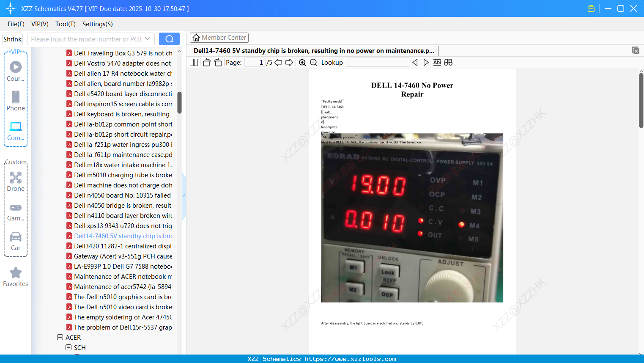Open 'Dell inspiron15 screen cable' file

coord(119,104)
